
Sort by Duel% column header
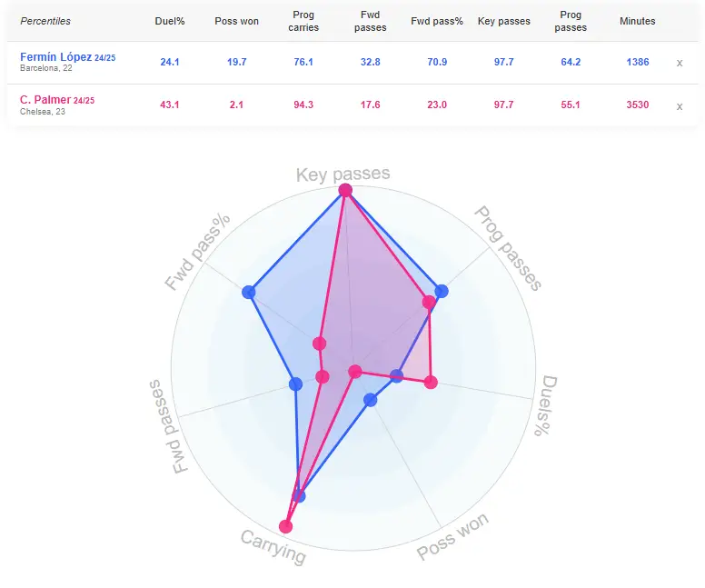[170, 21]
